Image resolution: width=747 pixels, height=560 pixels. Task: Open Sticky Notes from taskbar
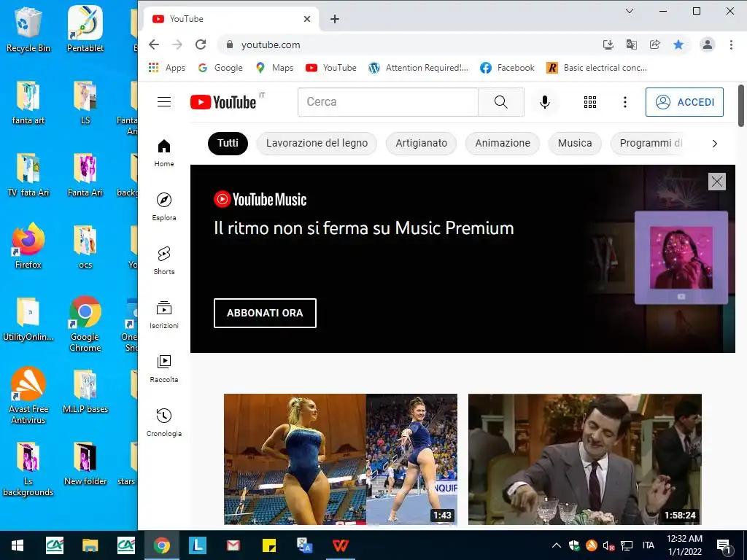click(269, 545)
